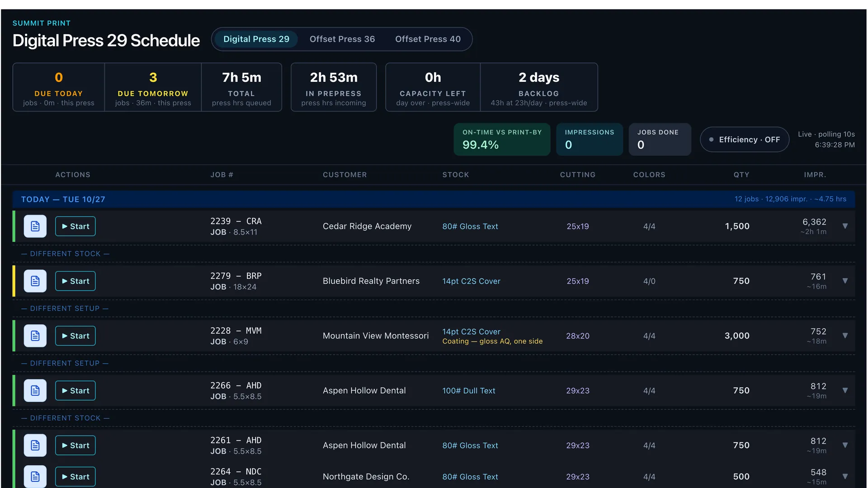The width and height of the screenshot is (868, 488).
Task: Select the Capacity Left card
Action: 433,87
